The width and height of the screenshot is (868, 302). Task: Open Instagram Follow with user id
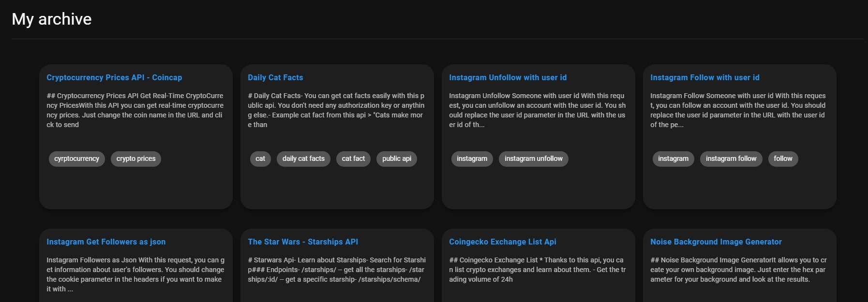pyautogui.click(x=704, y=77)
